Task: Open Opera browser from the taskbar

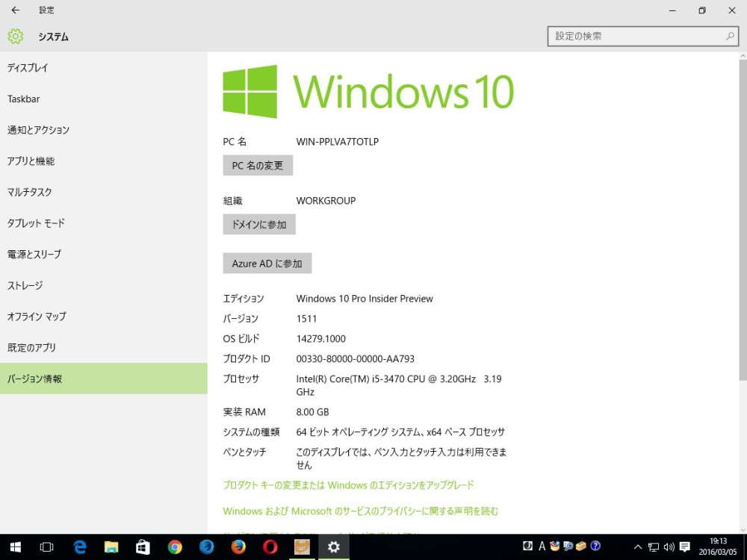Action: (270, 547)
